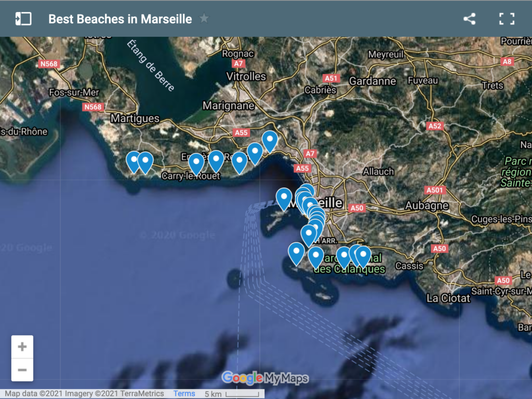Viewport: 532px width, 399px height.
Task: Click the map title Best Beaches in Marseille
Action: [x=120, y=19]
